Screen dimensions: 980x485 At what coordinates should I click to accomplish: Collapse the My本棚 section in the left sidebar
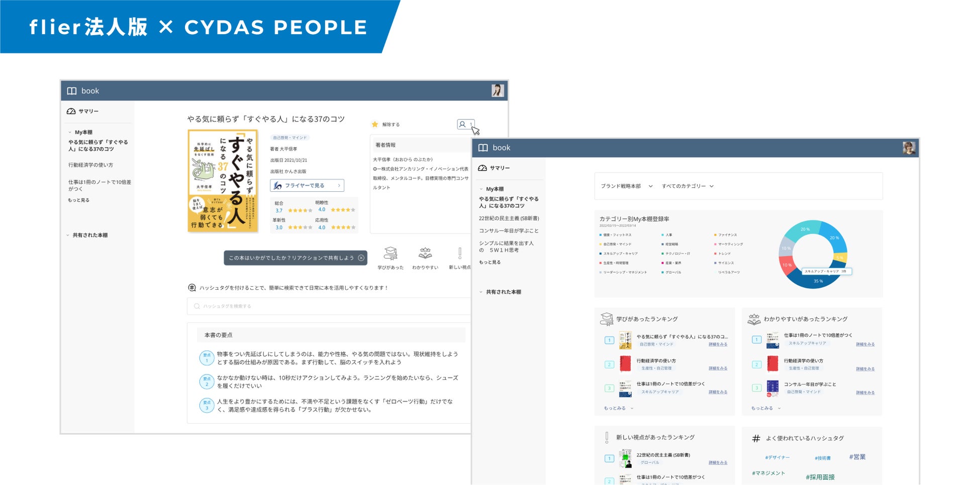(70, 133)
